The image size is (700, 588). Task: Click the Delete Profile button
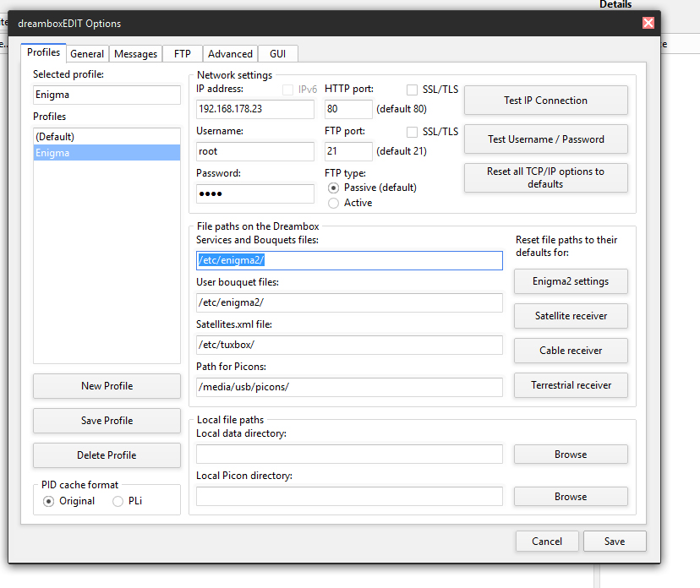tap(107, 455)
